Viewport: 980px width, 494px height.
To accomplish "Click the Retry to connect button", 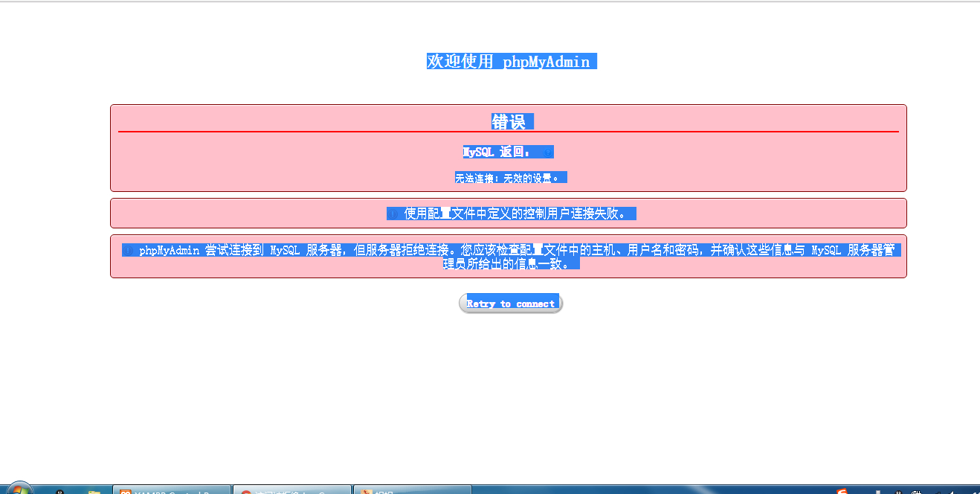I will [x=510, y=304].
